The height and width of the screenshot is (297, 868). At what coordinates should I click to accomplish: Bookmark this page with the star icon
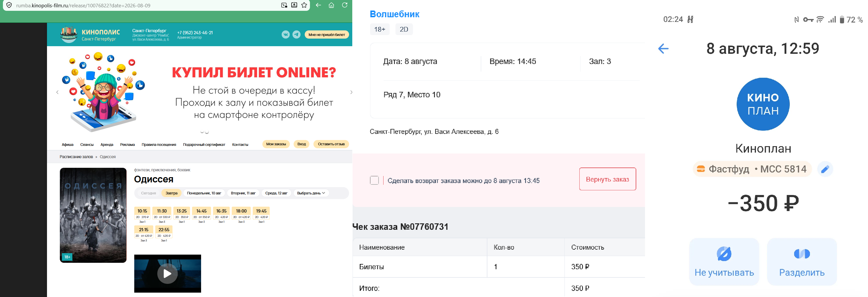(x=304, y=5)
